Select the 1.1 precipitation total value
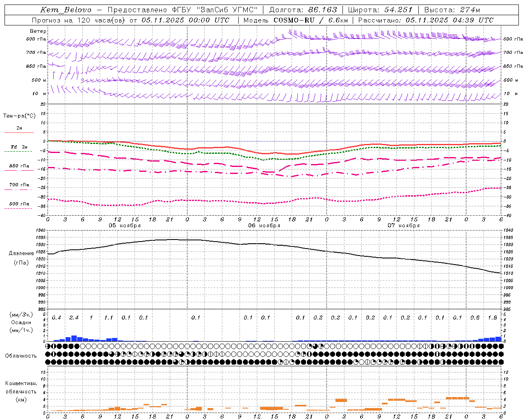Image resolution: width=525 pixels, height=420 pixels. [109, 317]
